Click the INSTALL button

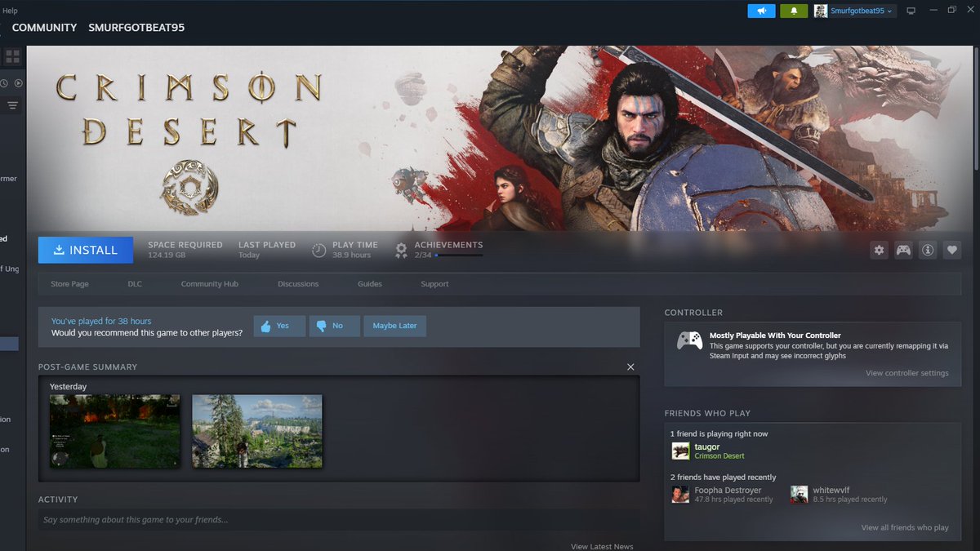pos(86,251)
